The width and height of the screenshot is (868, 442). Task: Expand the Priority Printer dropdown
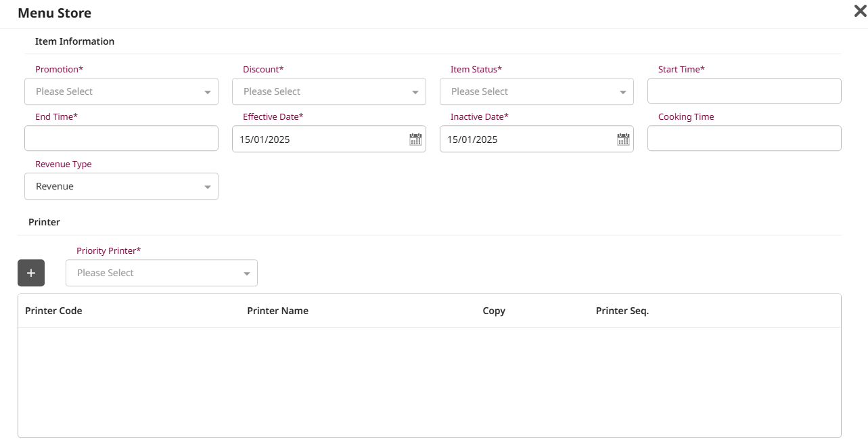161,273
